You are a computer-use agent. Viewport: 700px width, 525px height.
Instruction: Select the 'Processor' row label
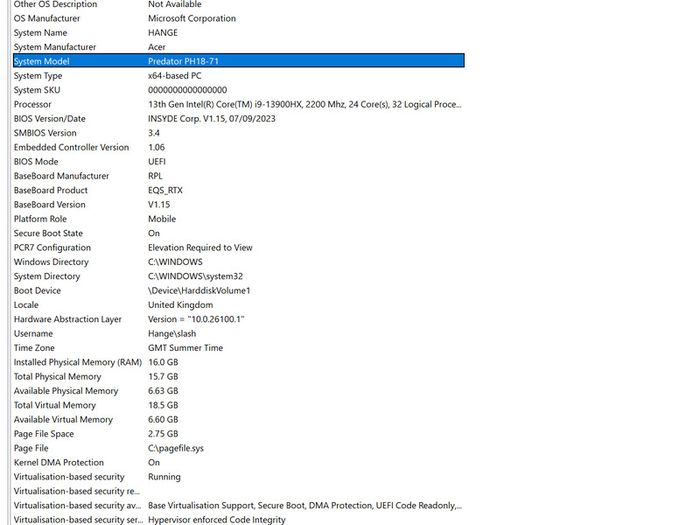pos(33,104)
